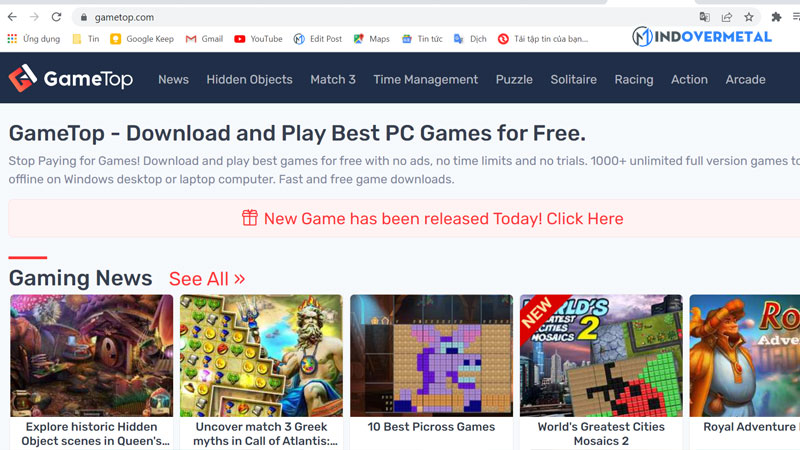Screen dimensions: 800x450
Task: Open the Ứng dụng apps grid shortcut
Action: [34, 39]
